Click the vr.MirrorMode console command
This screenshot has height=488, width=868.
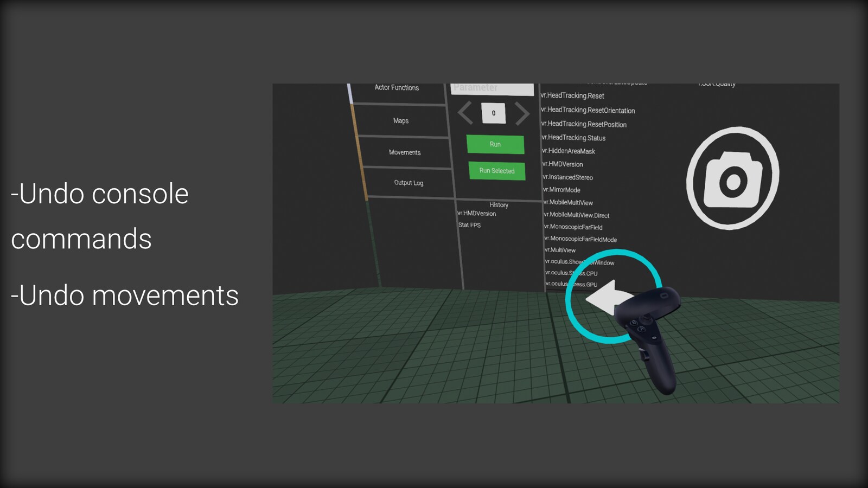click(x=562, y=190)
